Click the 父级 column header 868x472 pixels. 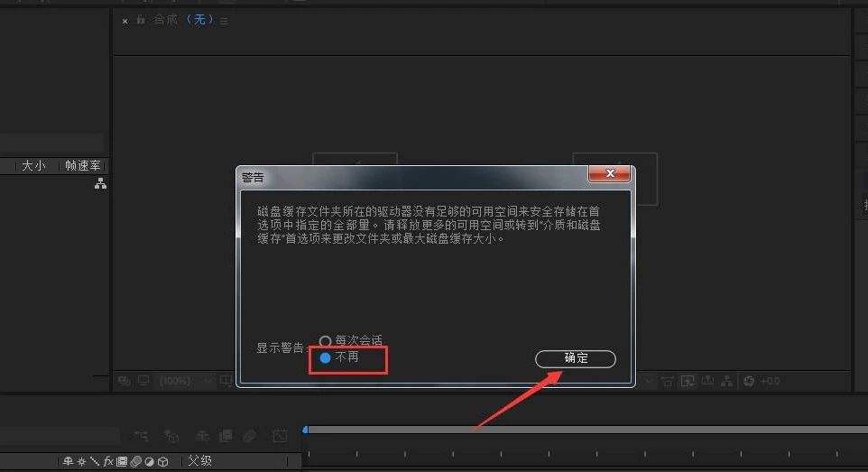(x=199, y=461)
